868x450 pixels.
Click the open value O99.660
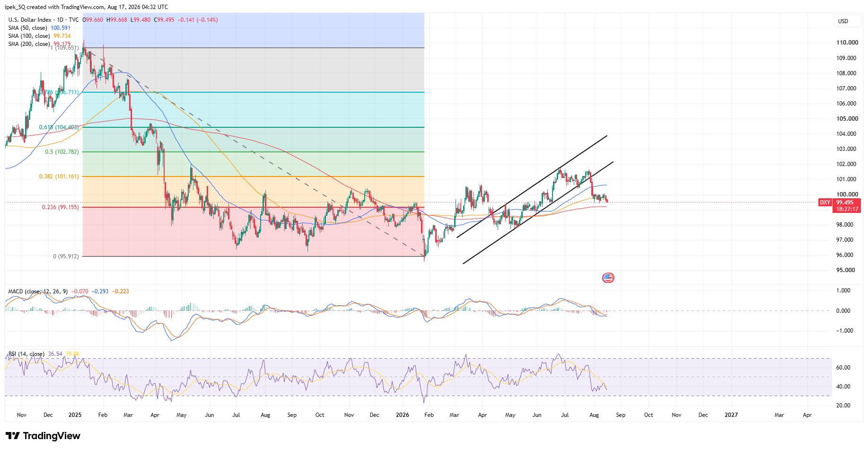click(93, 20)
